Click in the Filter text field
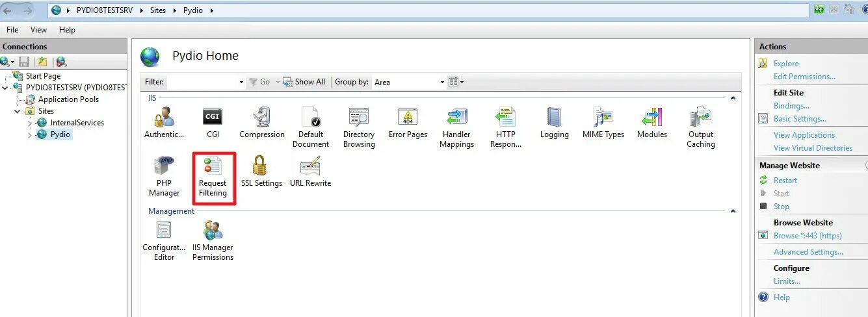Screen dimensions: 868x317 pyautogui.click(x=202, y=82)
